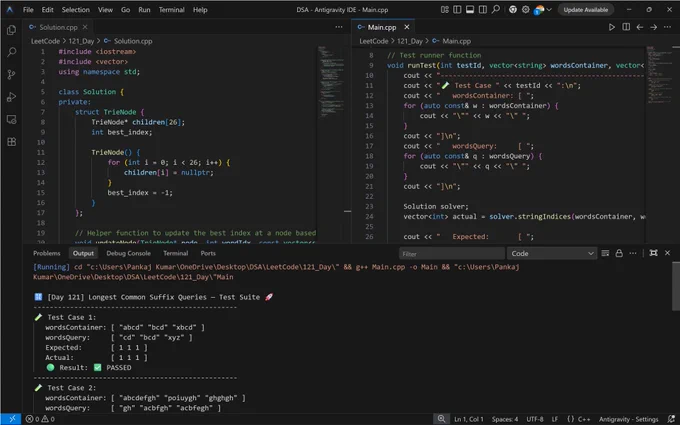The image size is (680, 425).
Task: Select the Output panel tab
Action: (83, 253)
